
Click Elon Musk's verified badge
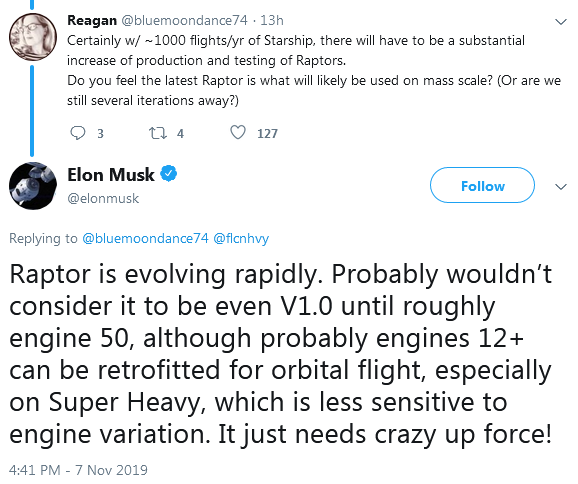(x=169, y=174)
